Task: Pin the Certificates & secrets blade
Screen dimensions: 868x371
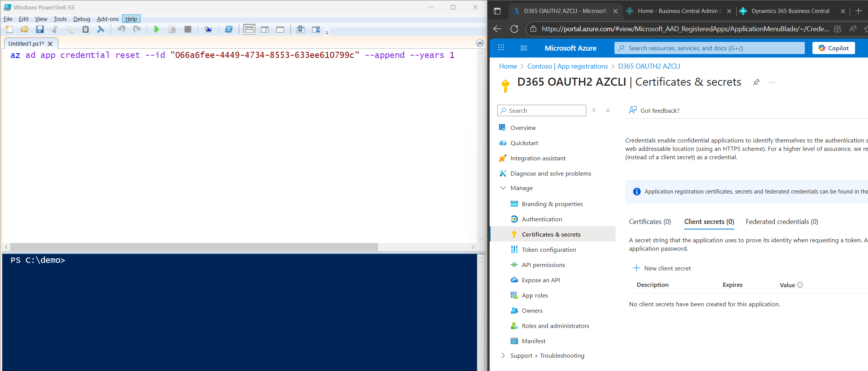Action: pos(756,82)
